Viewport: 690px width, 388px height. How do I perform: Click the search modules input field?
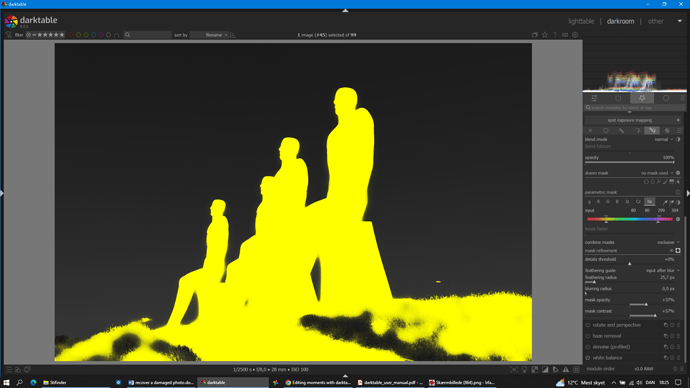[634, 107]
